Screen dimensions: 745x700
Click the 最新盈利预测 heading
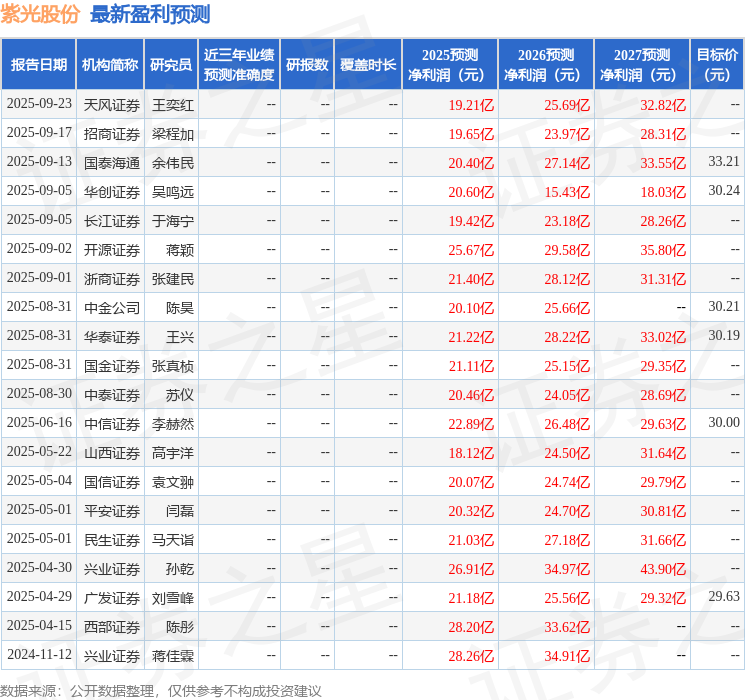150,15
